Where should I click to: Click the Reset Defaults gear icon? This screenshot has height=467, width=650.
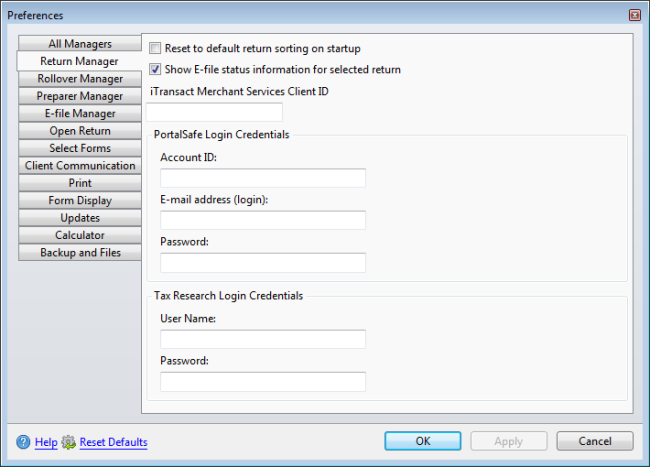[68, 442]
